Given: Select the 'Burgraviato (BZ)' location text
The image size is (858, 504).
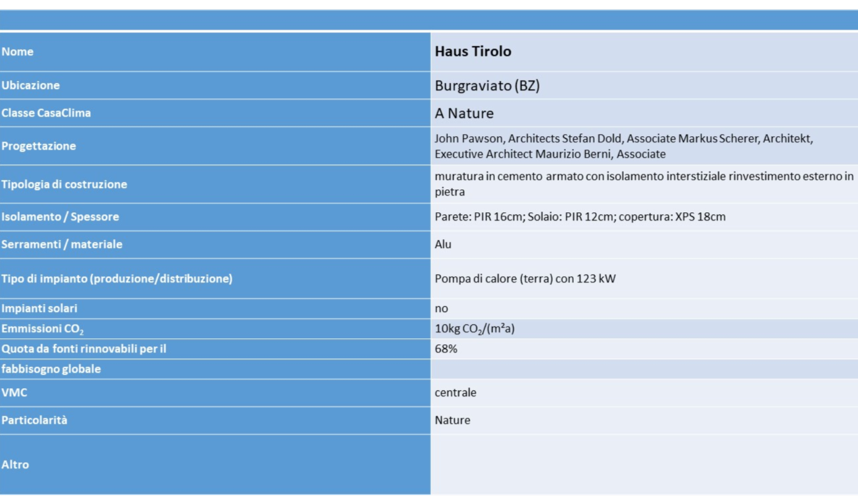Looking at the screenshot, I should [487, 86].
